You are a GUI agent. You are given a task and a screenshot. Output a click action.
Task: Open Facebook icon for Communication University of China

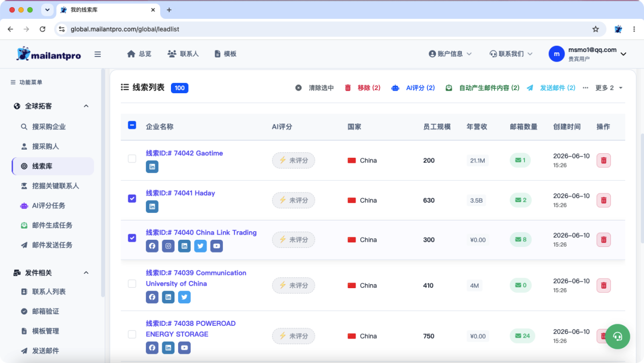click(x=152, y=297)
